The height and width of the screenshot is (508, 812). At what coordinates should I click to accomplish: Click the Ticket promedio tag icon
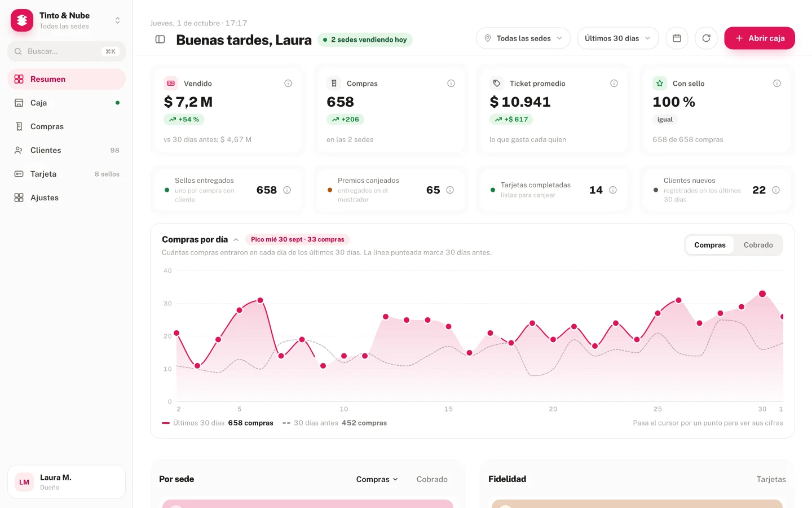[x=497, y=84]
